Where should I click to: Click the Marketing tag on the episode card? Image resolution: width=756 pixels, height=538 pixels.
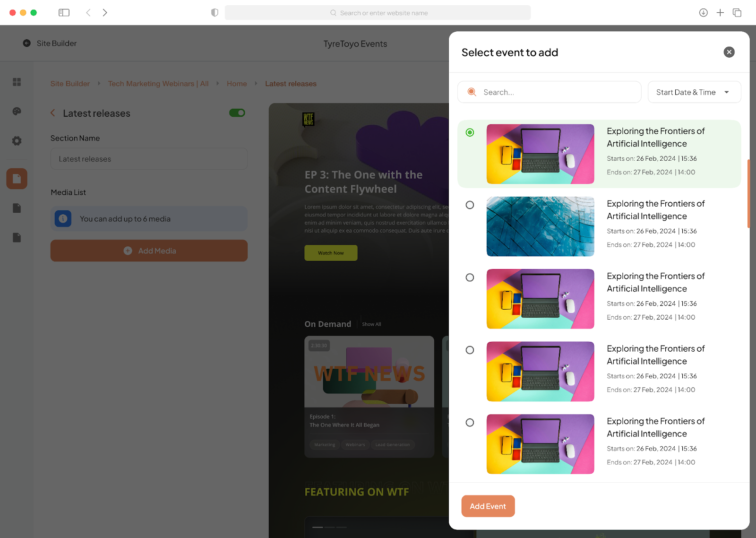(x=325, y=445)
